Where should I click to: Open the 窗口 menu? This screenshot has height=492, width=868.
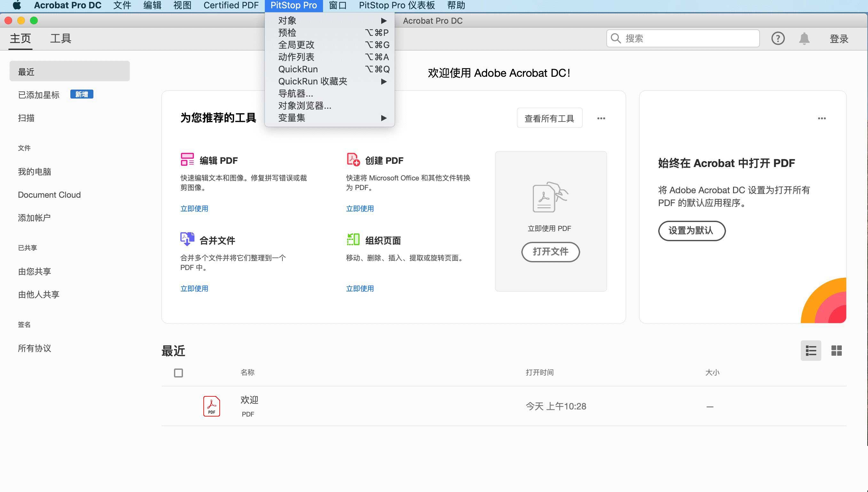[338, 5]
